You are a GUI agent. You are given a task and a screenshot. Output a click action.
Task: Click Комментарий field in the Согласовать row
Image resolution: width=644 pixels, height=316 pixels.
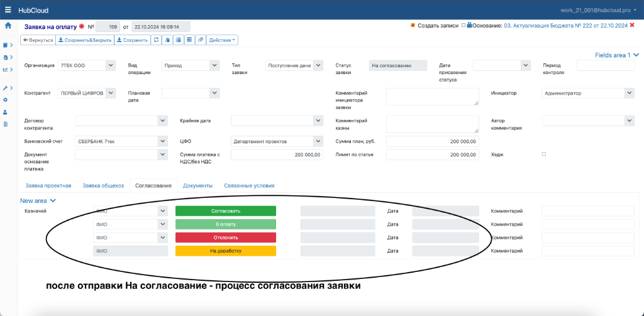coord(588,211)
